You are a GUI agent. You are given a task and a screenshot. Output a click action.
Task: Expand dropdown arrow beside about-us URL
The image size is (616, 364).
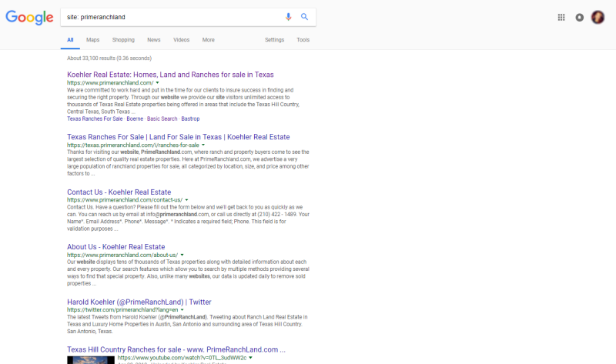[x=182, y=255]
